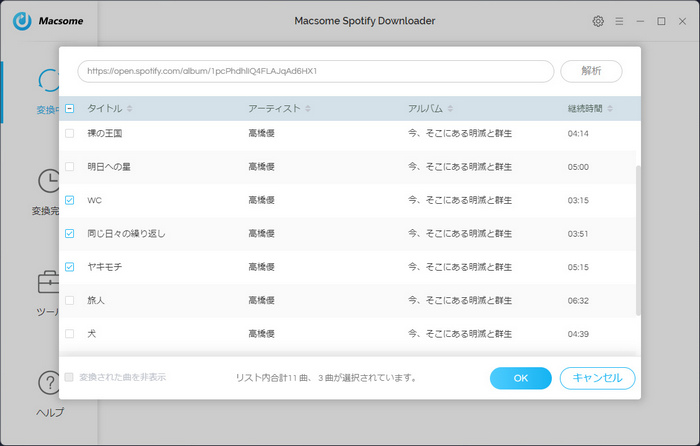Open the hamburger menu in title bar
This screenshot has height=446, width=700.
(619, 21)
